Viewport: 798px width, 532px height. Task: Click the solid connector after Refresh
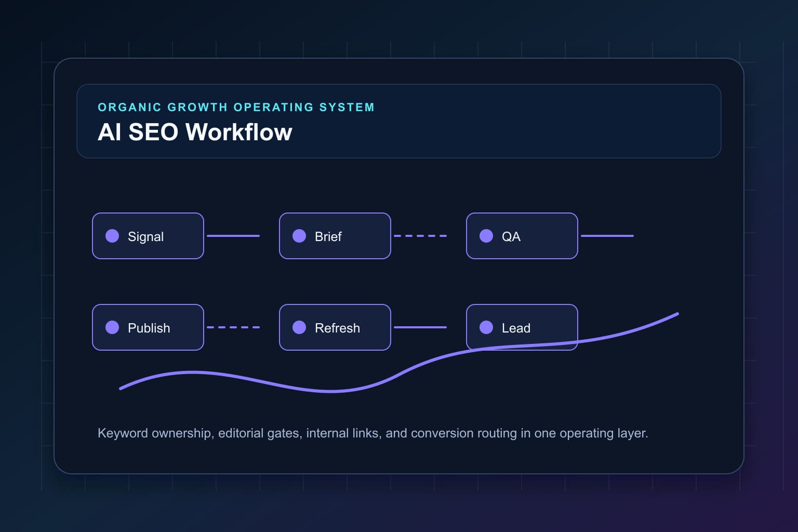420,327
